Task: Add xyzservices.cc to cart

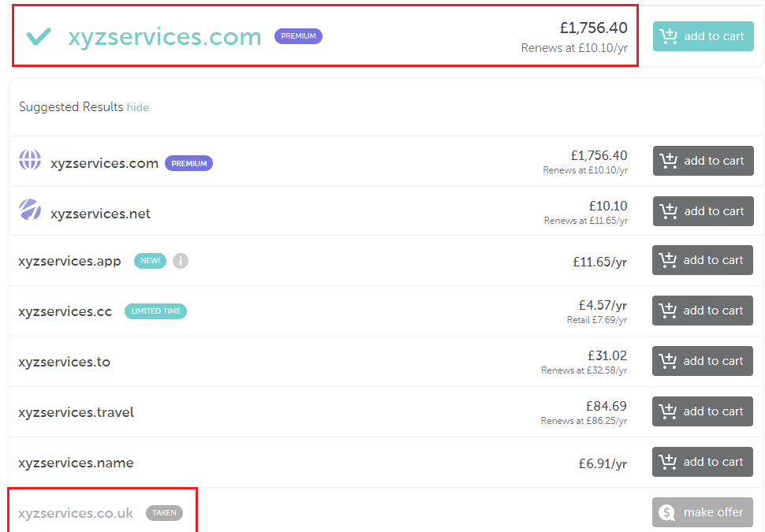Action: [x=703, y=310]
